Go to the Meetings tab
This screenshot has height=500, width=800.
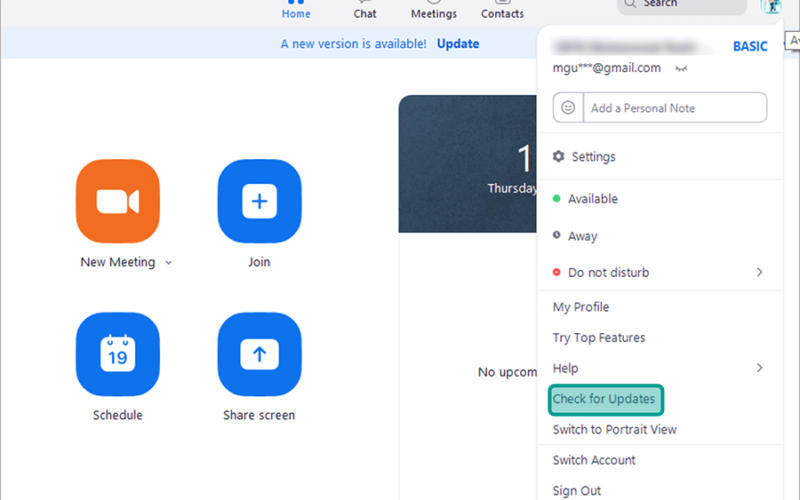click(x=434, y=10)
